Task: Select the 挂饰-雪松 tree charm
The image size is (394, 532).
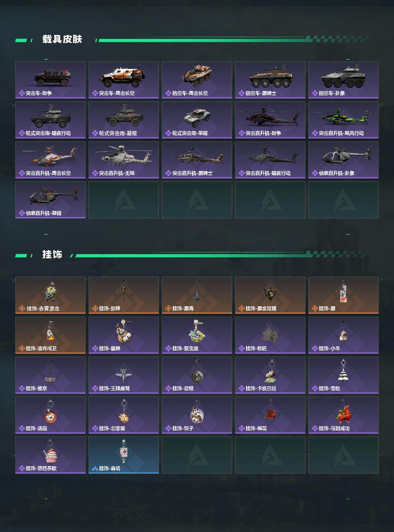Action: (344, 375)
